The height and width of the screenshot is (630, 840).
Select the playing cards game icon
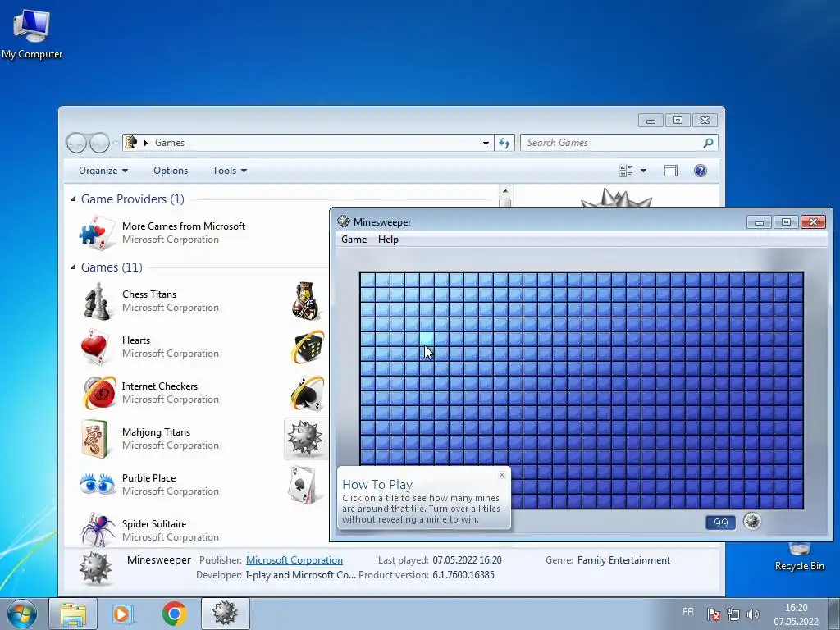click(x=302, y=485)
